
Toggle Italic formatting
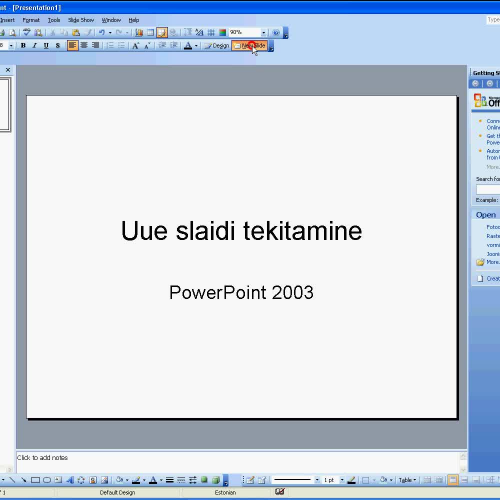[x=34, y=46]
